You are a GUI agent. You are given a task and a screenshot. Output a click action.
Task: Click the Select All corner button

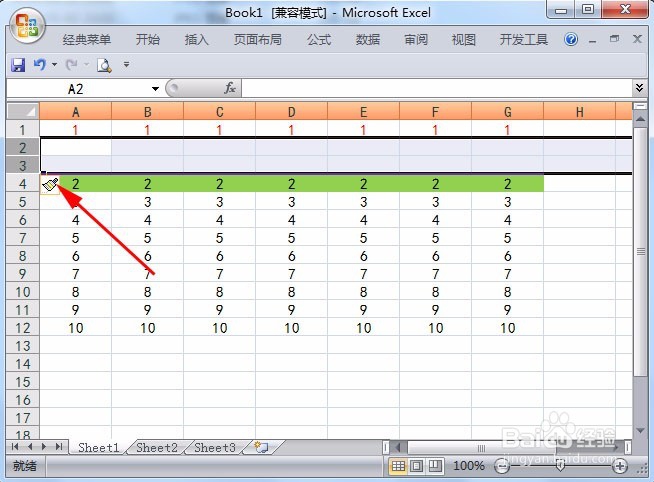pyautogui.click(x=23, y=111)
